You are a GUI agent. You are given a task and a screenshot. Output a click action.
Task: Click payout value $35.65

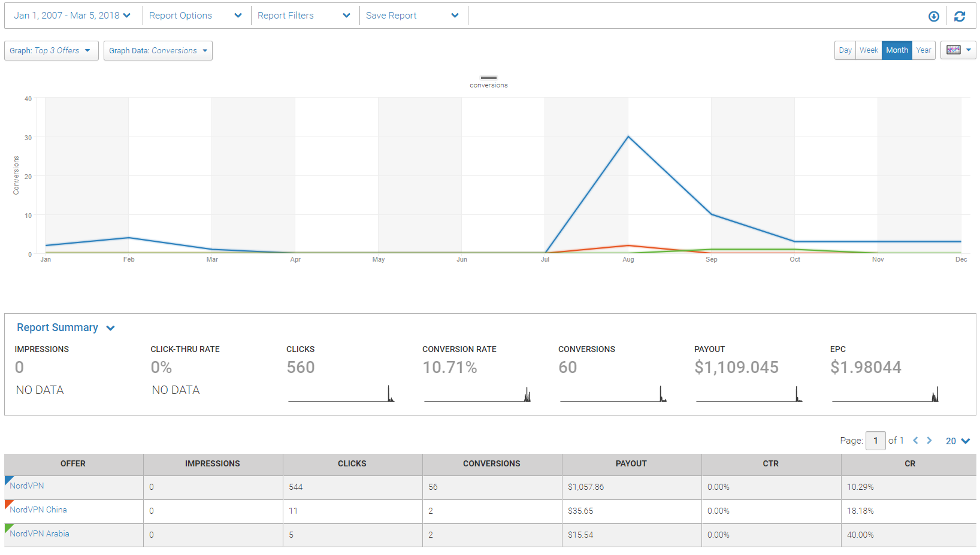coord(580,511)
